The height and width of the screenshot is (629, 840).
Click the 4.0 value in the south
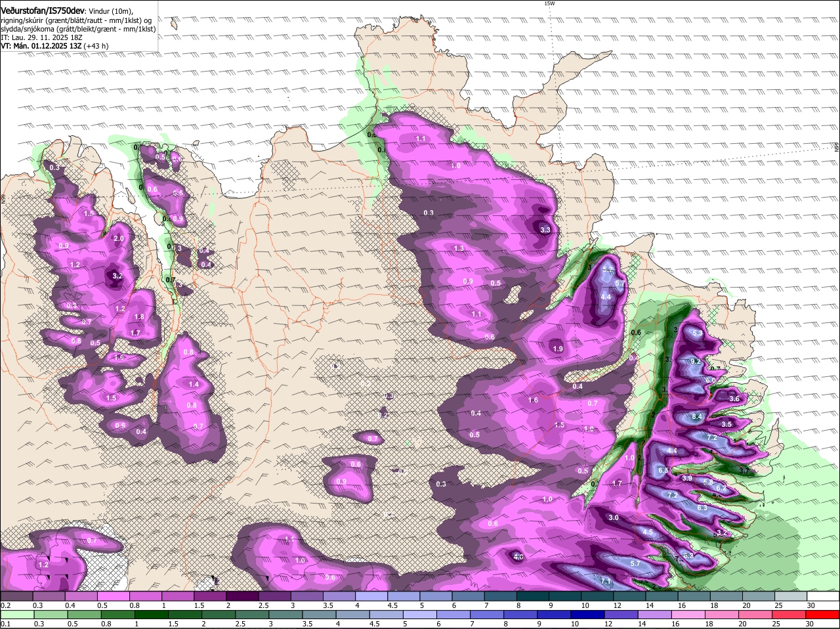518,557
